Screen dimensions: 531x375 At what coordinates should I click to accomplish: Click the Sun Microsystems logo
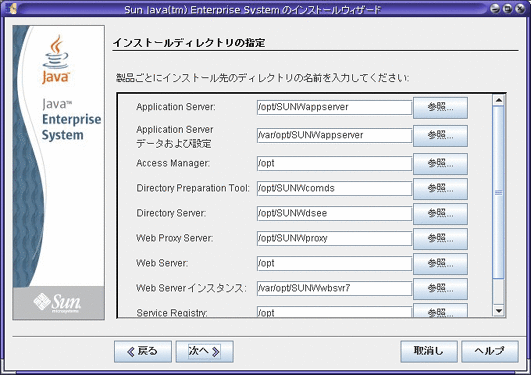click(x=58, y=302)
